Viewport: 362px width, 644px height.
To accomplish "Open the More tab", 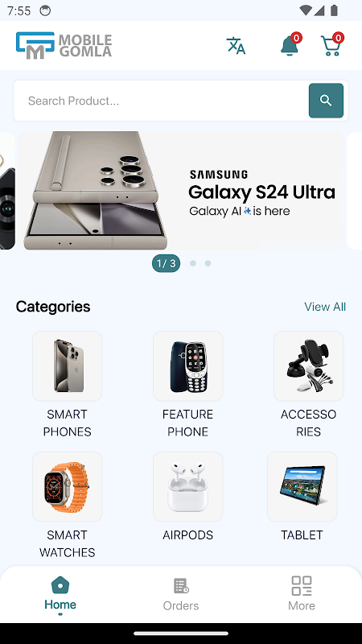I will [302, 594].
